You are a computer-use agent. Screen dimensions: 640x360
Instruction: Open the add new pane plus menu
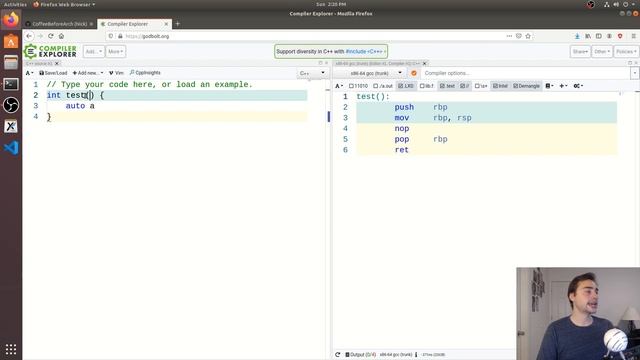click(x=563, y=86)
